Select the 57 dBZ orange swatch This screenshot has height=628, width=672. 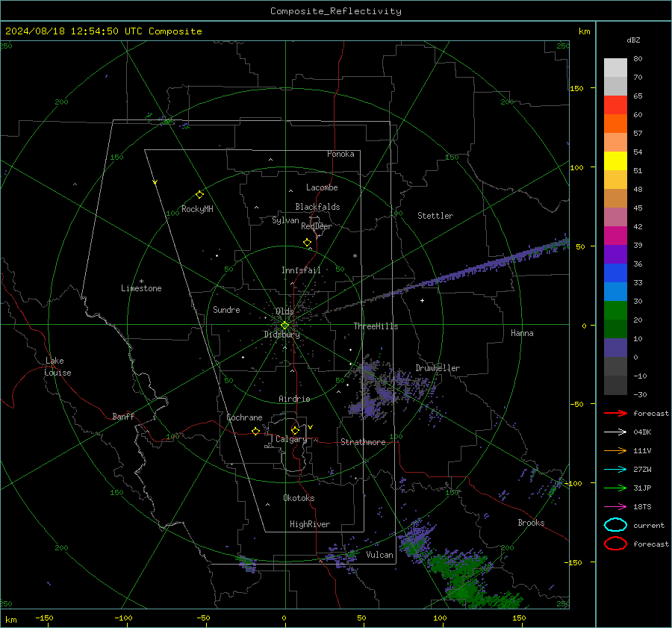pos(615,124)
